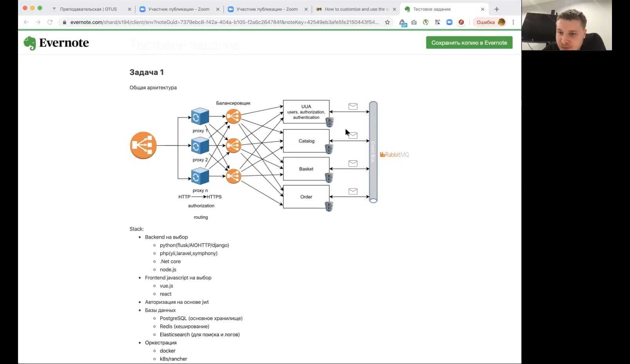This screenshot has width=630, height=364.
Task: Click the QR code extension icon
Action: click(438, 22)
